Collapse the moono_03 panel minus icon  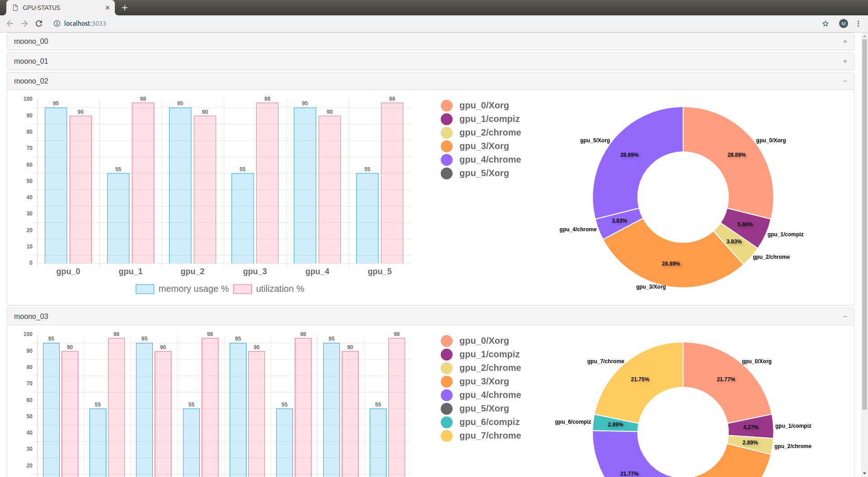(x=845, y=317)
